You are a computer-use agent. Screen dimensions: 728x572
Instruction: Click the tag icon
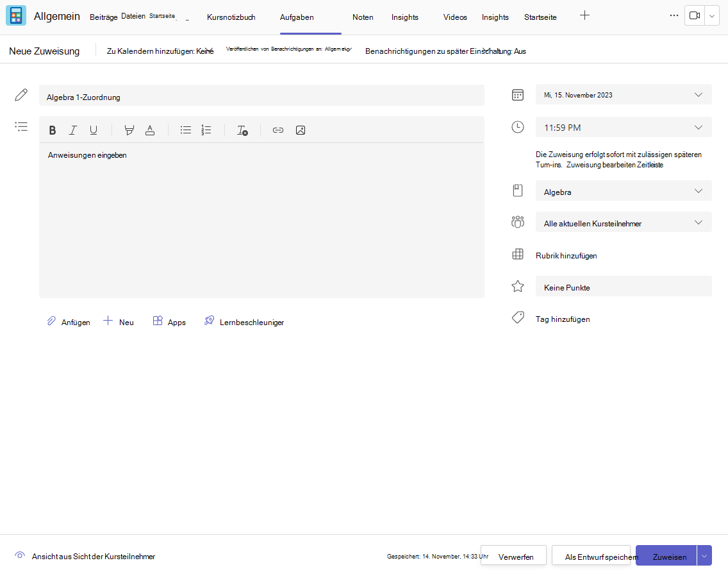[518, 317]
